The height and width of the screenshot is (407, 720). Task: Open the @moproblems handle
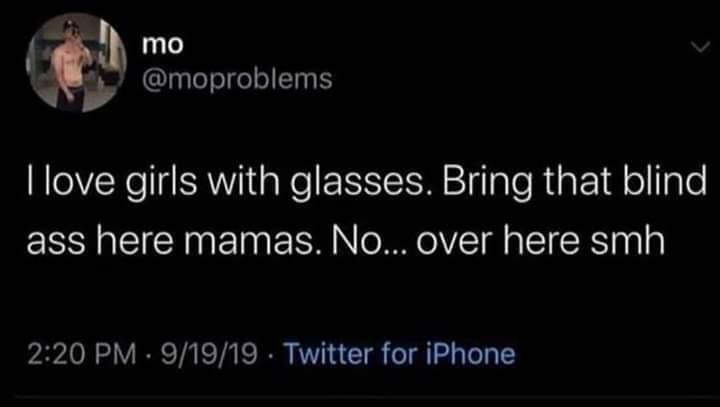click(x=237, y=79)
